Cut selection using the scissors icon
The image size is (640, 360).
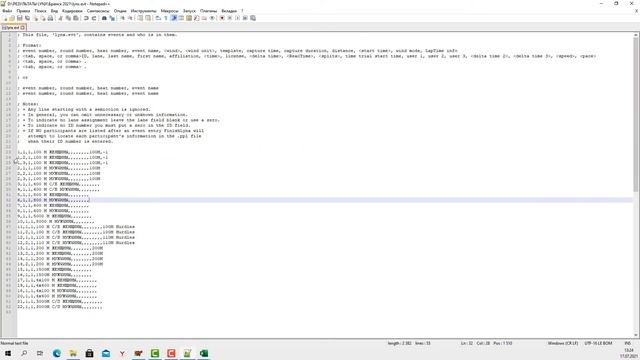coord(60,18)
